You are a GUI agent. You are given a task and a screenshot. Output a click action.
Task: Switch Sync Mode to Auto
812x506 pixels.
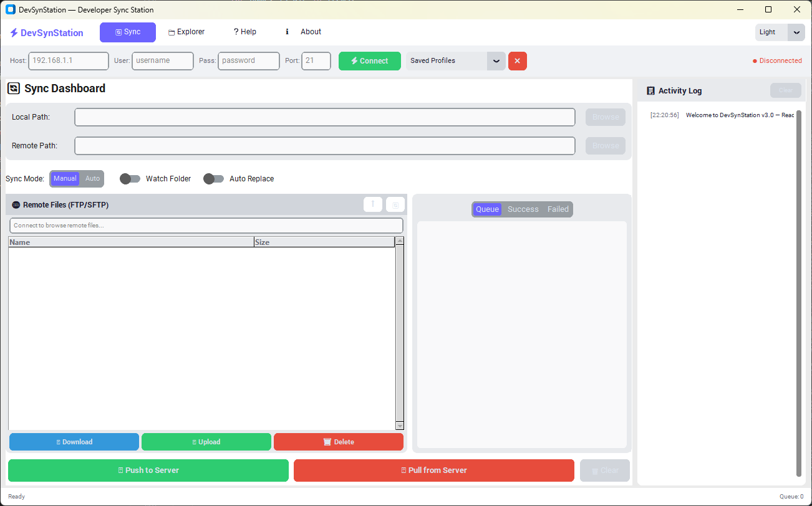click(92, 178)
